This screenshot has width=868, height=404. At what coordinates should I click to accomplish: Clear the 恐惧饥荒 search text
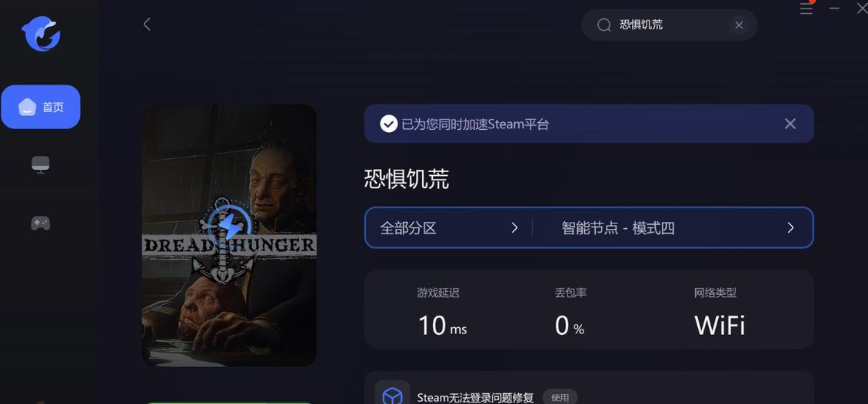tap(739, 25)
